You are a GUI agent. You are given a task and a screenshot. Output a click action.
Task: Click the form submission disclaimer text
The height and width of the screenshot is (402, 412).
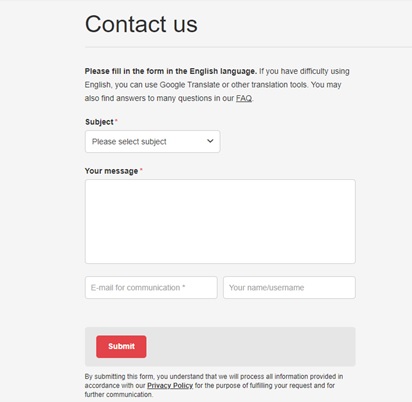pos(214,385)
